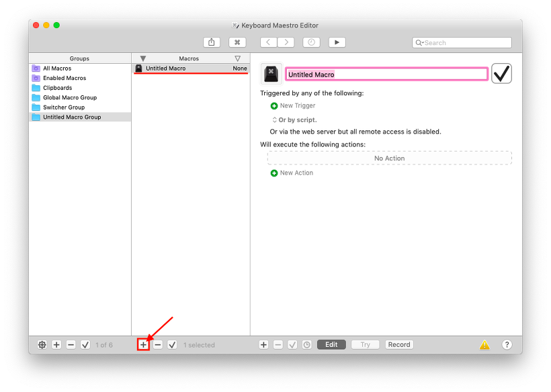
Task: Click the Record button
Action: (x=399, y=344)
